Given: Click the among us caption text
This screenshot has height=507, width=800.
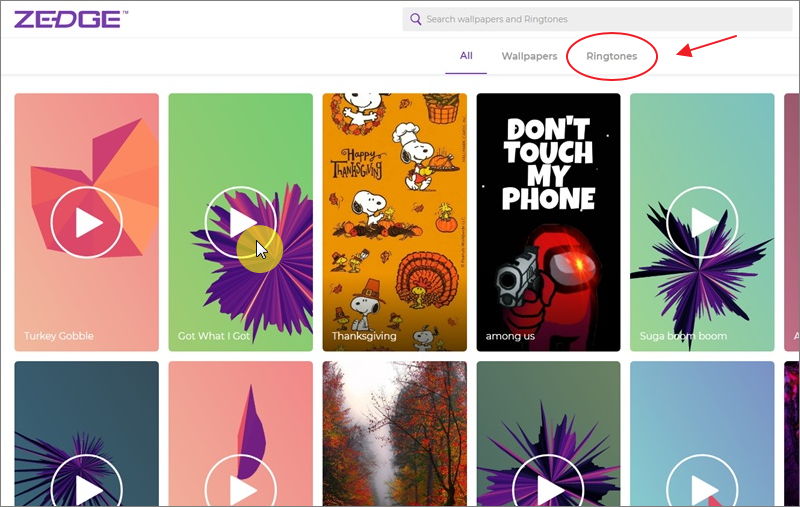Looking at the screenshot, I should [x=510, y=336].
